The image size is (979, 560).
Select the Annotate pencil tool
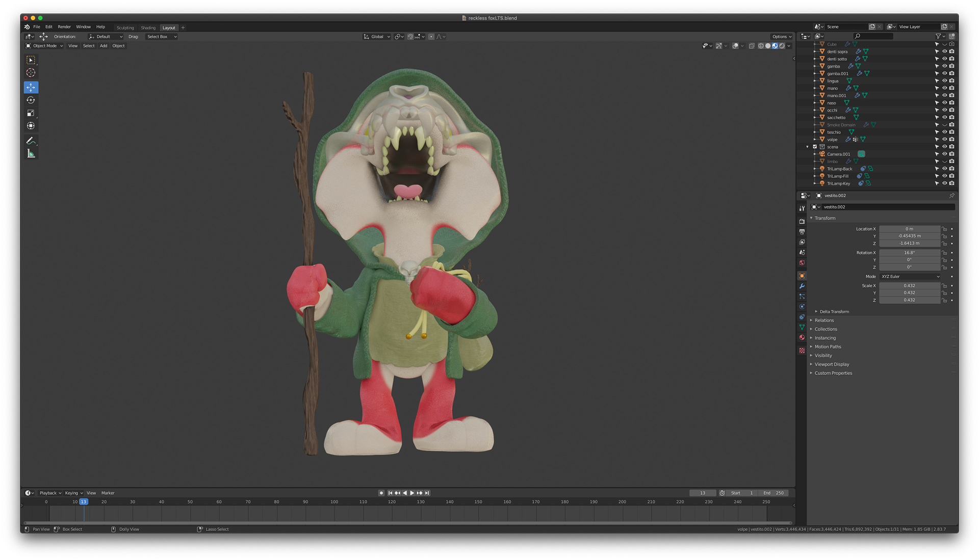pos(31,141)
